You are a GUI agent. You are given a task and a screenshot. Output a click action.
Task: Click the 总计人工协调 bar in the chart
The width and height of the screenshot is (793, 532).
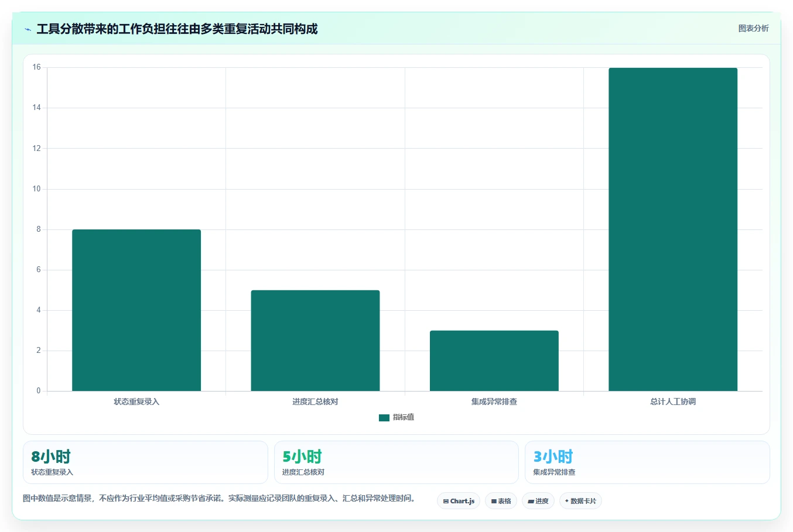click(x=673, y=229)
